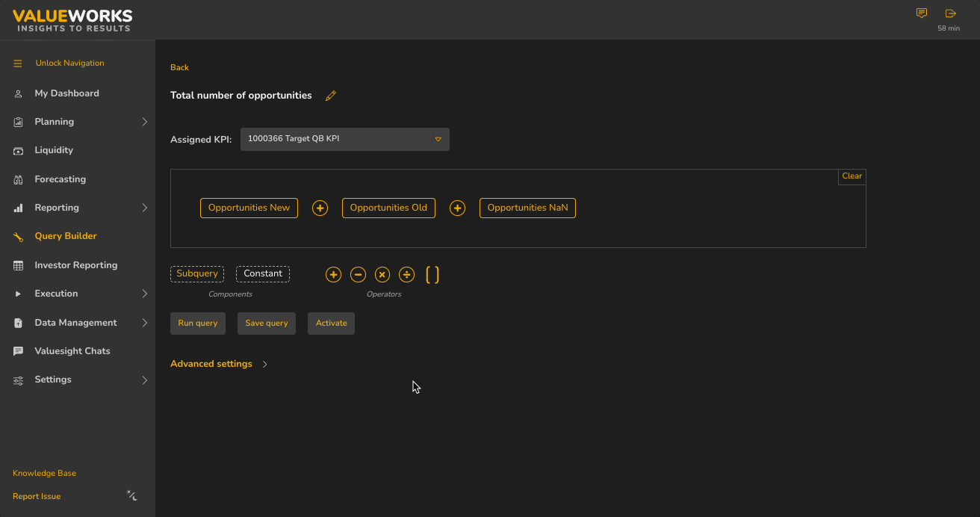Click the hamburger menu icon beside Unlock Navigation
This screenshot has width=980, height=517.
pyautogui.click(x=18, y=64)
